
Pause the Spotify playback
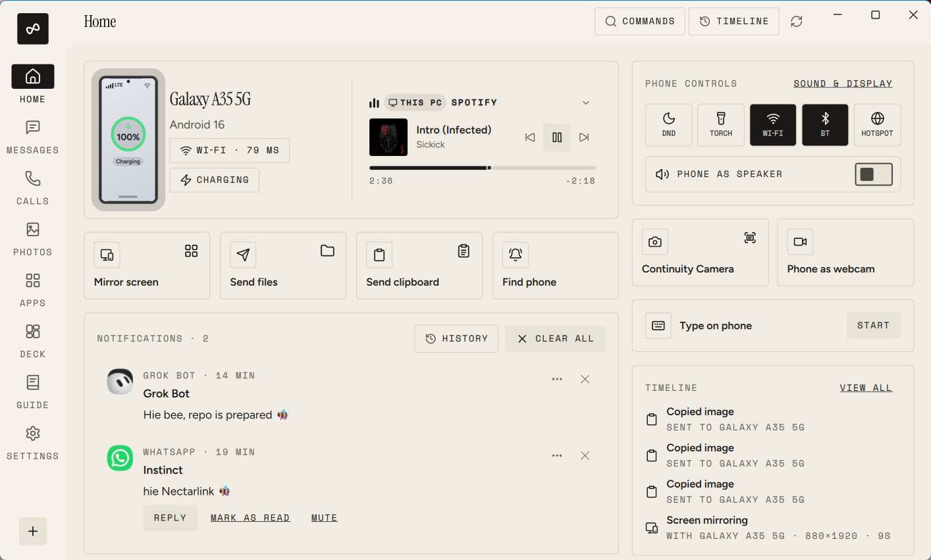[x=557, y=138]
